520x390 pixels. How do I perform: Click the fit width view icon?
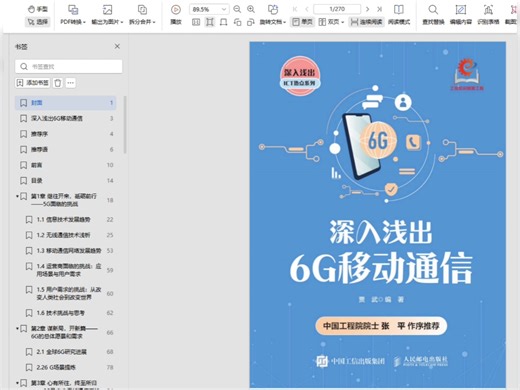point(224,22)
